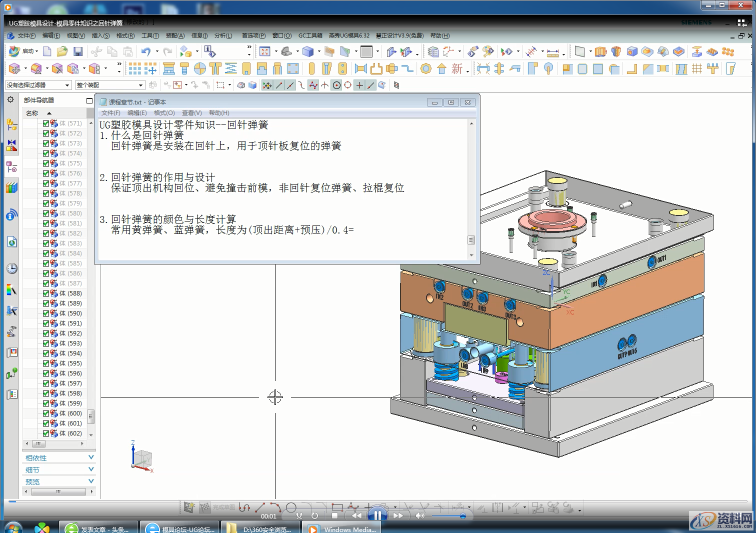Viewport: 756px width, 533px height.
Task: Click the spring component icon in mold toolbar
Action: [231, 68]
